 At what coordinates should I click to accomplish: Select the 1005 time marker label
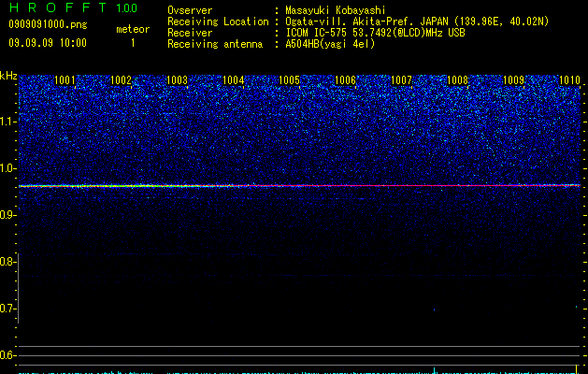point(290,80)
